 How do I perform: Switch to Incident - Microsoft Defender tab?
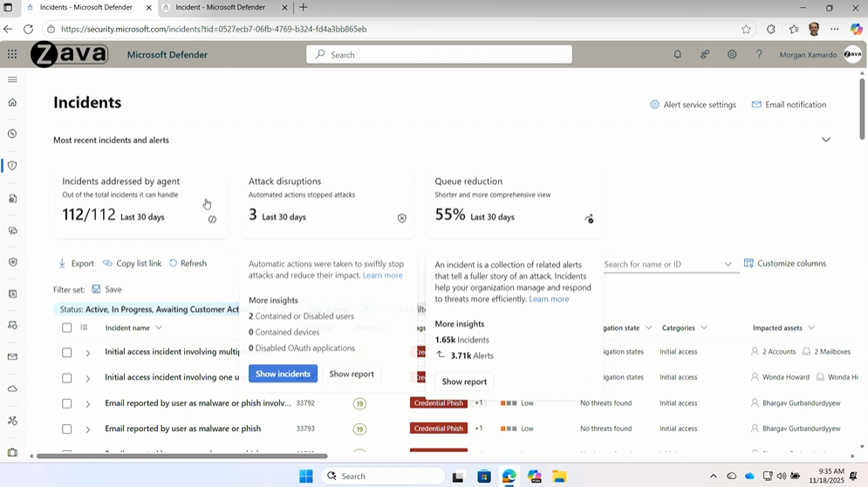(x=220, y=8)
